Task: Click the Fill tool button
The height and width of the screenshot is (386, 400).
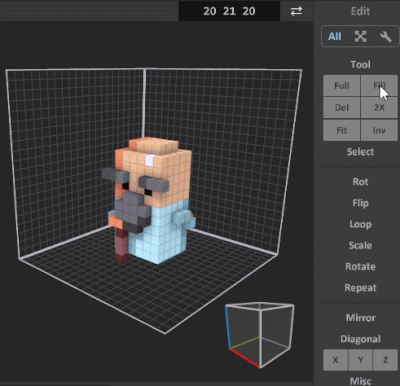Action: (x=379, y=86)
